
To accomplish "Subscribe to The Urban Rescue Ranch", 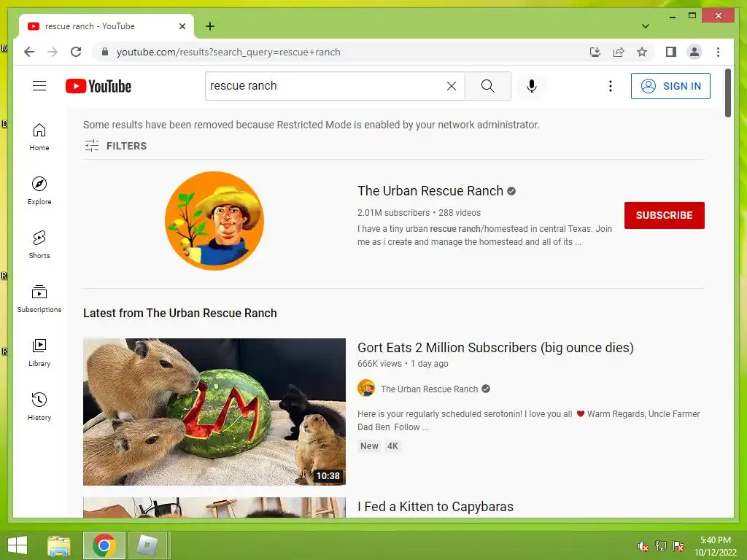I will coord(664,215).
